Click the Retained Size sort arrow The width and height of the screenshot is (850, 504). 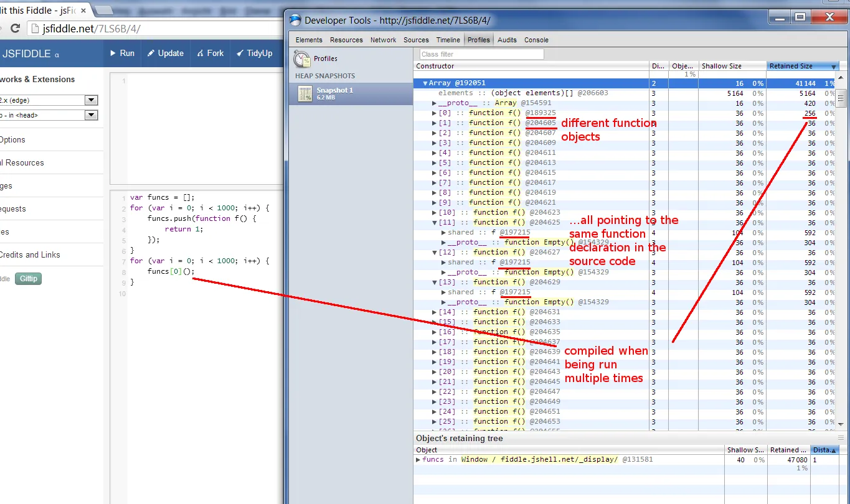coord(834,66)
